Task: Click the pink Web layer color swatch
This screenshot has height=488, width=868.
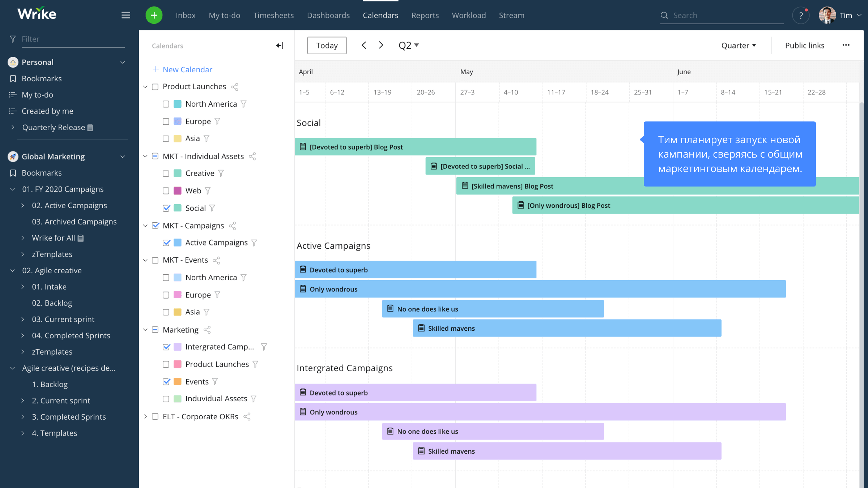Action: (178, 191)
